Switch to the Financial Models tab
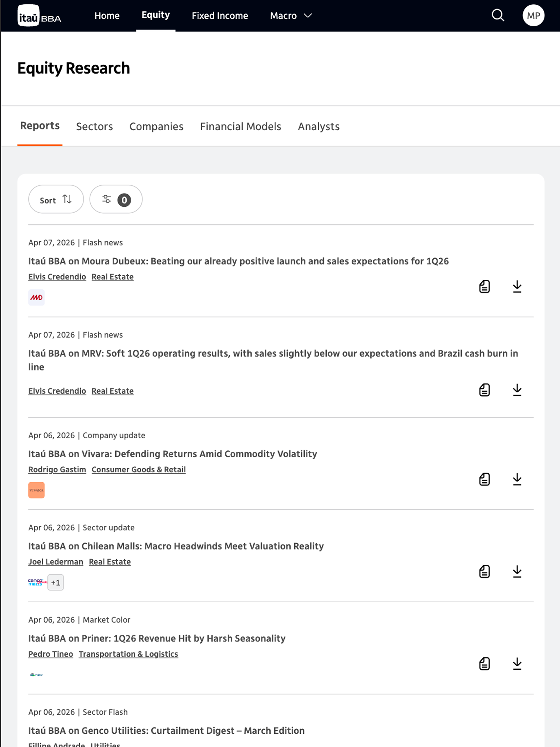This screenshot has height=747, width=560. pyautogui.click(x=240, y=126)
